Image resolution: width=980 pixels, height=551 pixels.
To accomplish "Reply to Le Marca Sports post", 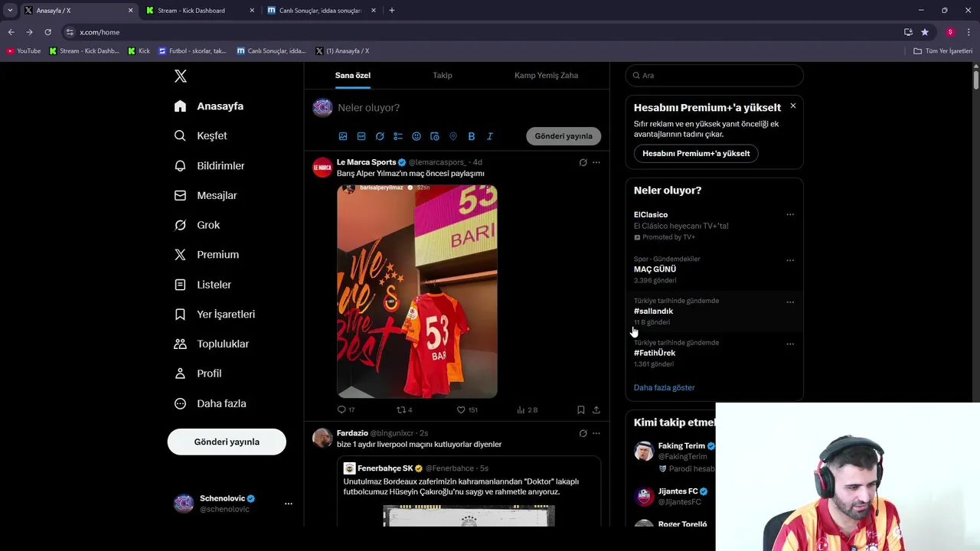I will [346, 410].
